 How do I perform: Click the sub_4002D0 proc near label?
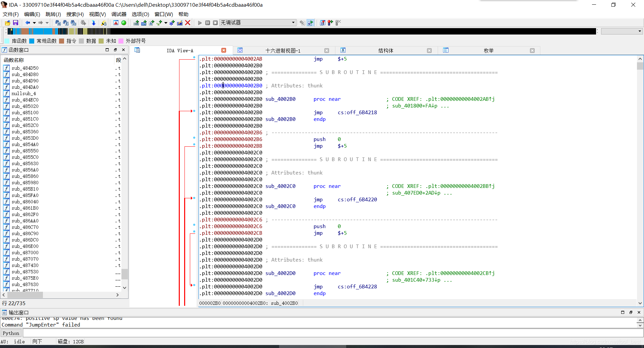point(280,273)
